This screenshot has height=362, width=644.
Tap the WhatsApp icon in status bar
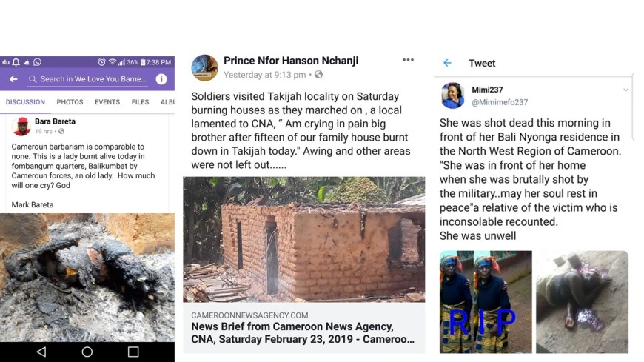click(37, 62)
